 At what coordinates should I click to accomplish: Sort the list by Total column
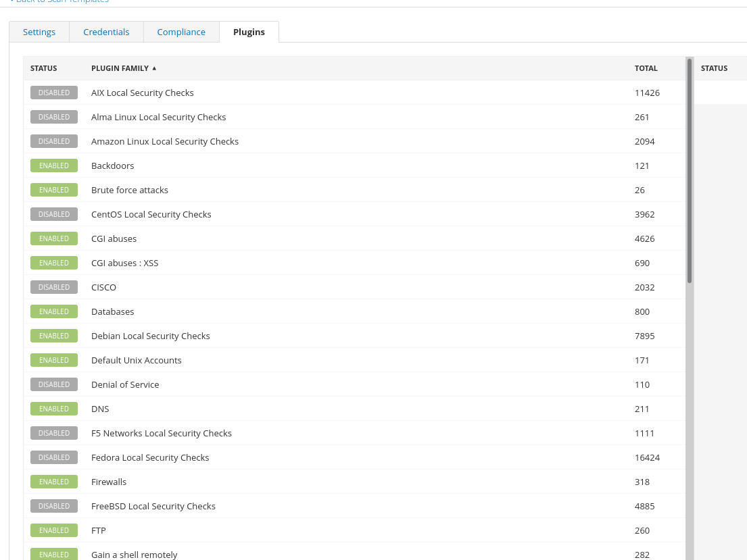pos(646,68)
